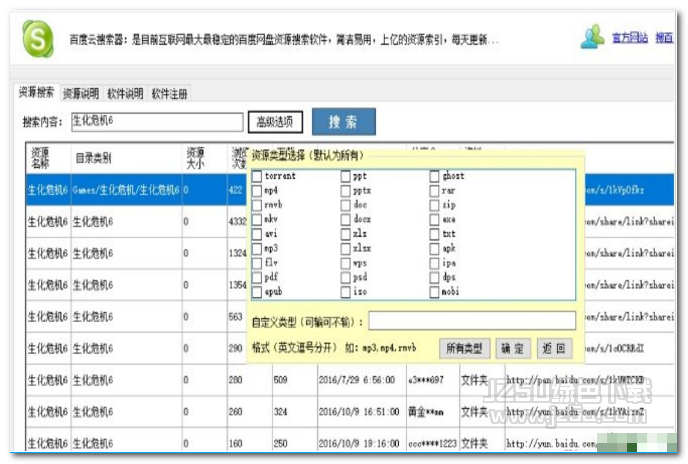
Task: Enable the epub checkbox
Action: 257,292
